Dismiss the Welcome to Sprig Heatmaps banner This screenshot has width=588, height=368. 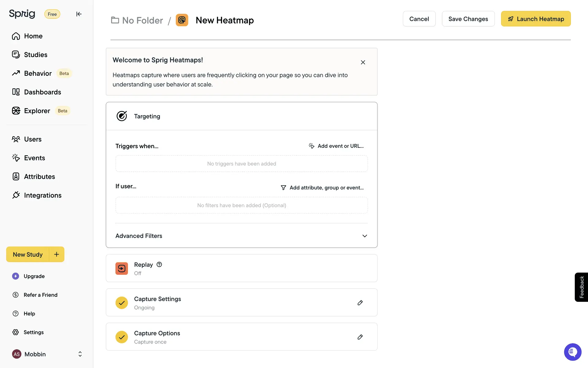click(x=363, y=62)
